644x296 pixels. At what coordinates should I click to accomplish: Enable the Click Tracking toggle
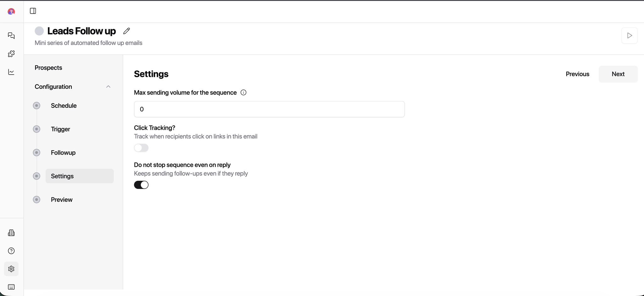(141, 148)
